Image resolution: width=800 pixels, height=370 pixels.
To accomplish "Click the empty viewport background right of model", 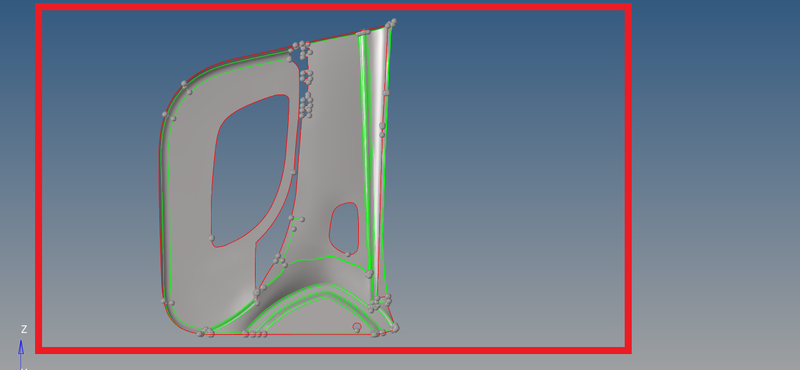I will point(510,179).
